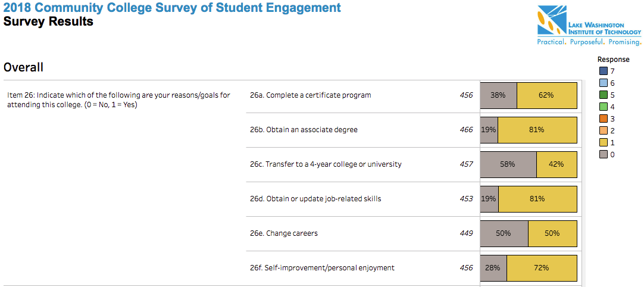
Task: Select response 3 orange legend swatch
Action: 603,118
